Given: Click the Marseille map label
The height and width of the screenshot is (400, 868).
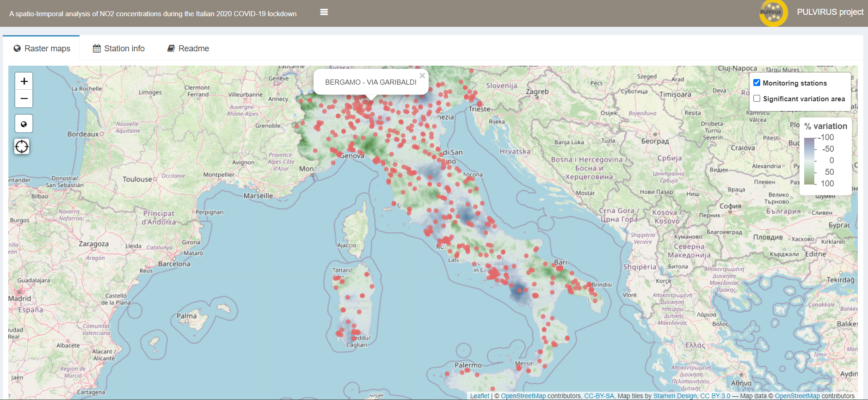Looking at the screenshot, I should click(258, 196).
